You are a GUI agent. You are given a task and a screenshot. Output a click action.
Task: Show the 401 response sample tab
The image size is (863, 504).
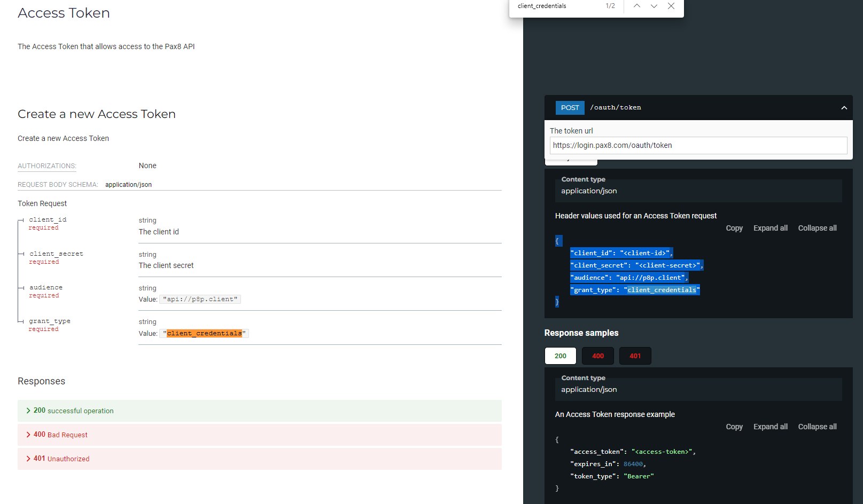(635, 356)
